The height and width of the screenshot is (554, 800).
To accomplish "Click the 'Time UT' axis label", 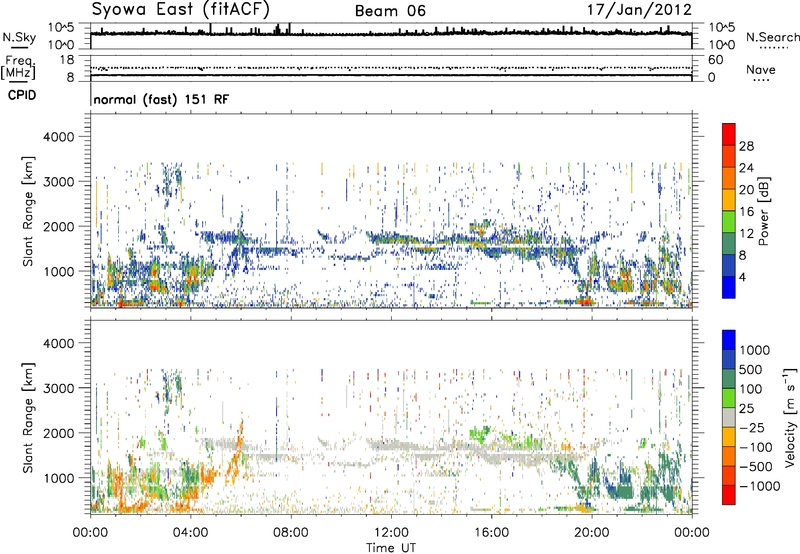I will [391, 548].
